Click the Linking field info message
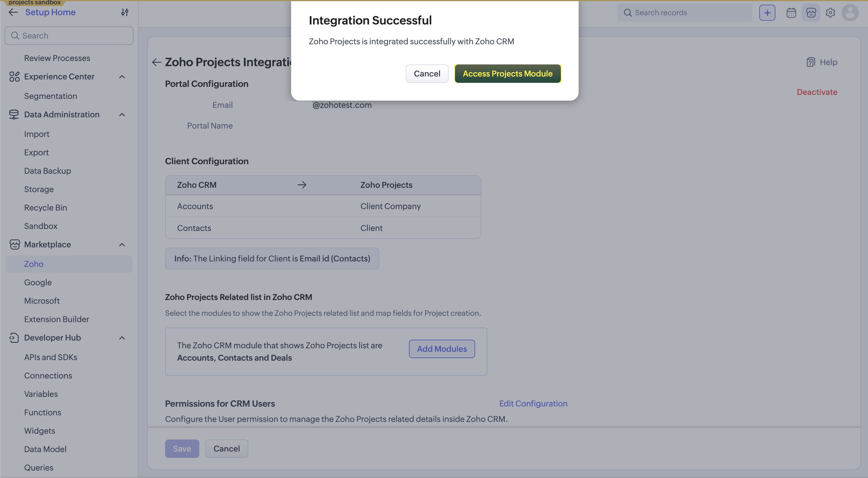This screenshot has width=868, height=478. pyautogui.click(x=272, y=259)
